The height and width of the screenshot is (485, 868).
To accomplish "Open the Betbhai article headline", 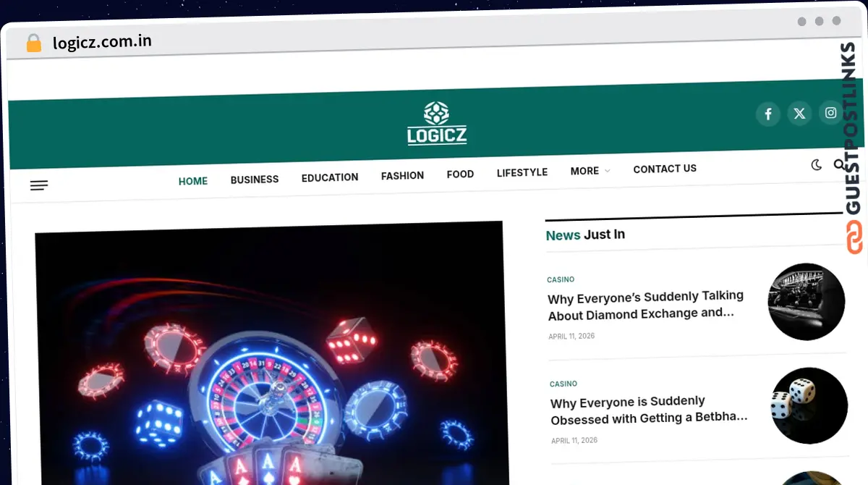I will click(649, 410).
